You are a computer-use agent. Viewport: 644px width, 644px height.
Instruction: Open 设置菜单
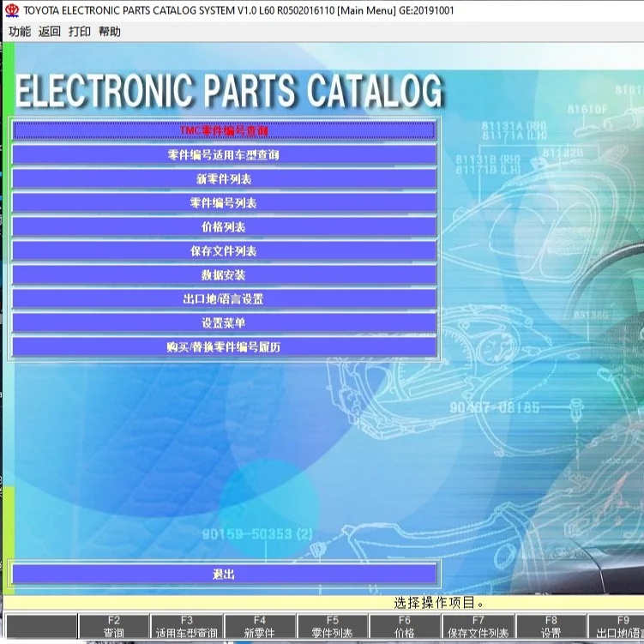224,322
